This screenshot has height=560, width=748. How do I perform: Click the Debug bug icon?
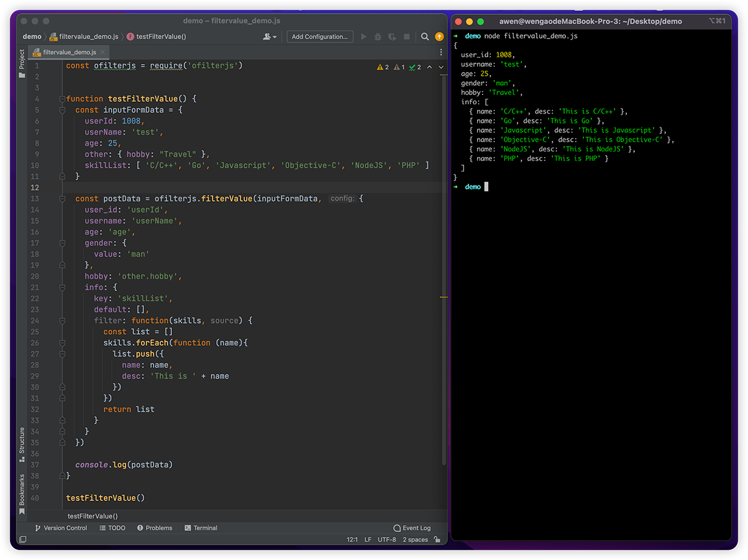(378, 37)
